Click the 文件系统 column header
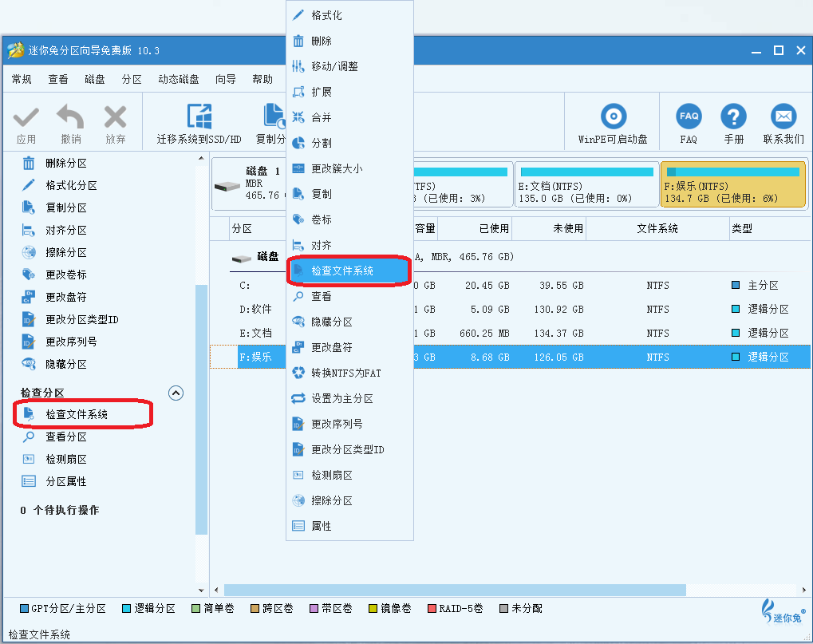Image resolution: width=813 pixels, height=644 pixels. (657, 229)
